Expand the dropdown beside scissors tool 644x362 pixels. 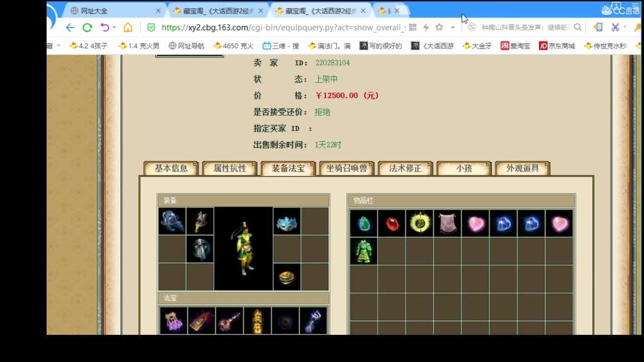tap(624, 27)
